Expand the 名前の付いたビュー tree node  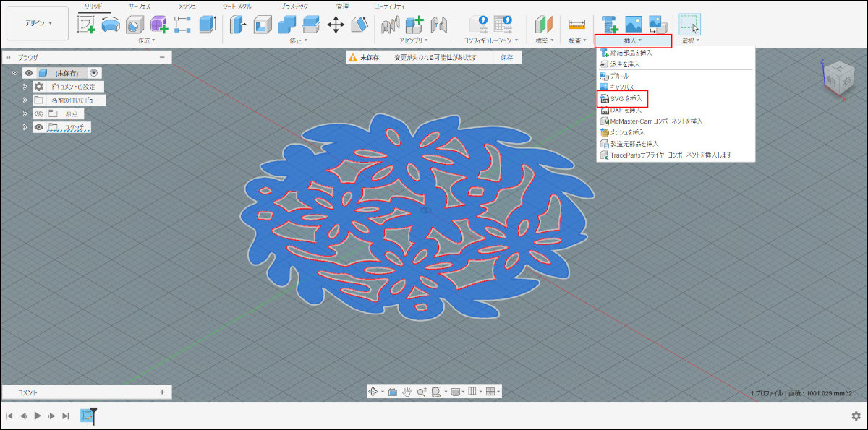25,100
